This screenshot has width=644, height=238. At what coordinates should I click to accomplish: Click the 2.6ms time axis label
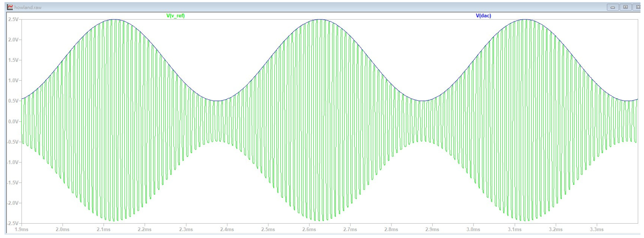pyautogui.click(x=309, y=229)
